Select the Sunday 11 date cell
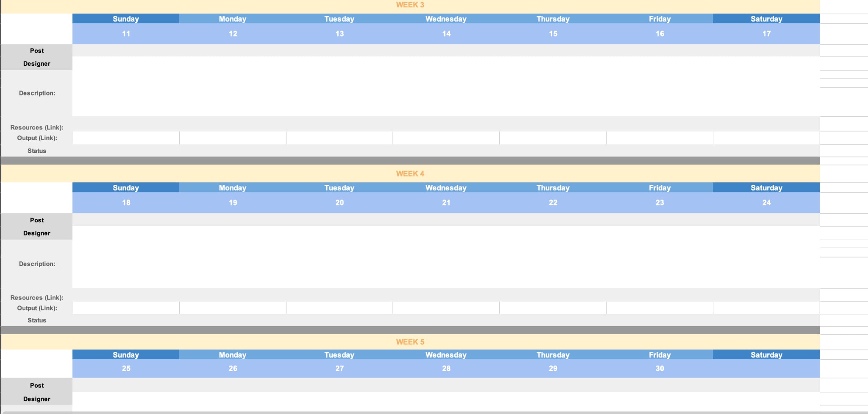Screen dimensions: 868x414 126,34
